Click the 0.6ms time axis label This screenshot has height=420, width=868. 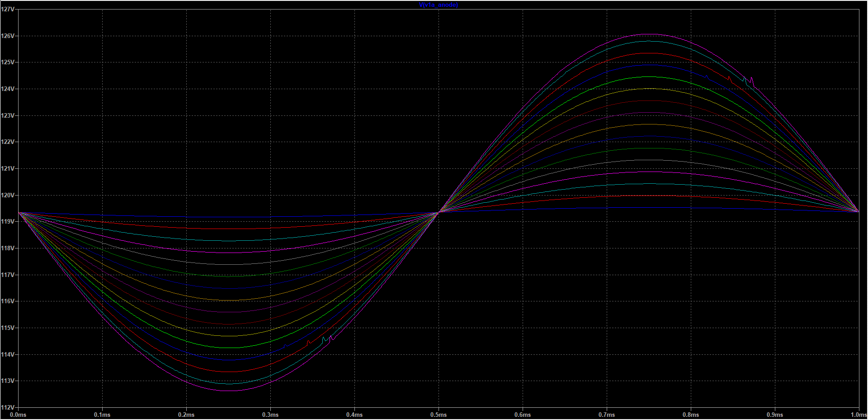click(523, 415)
